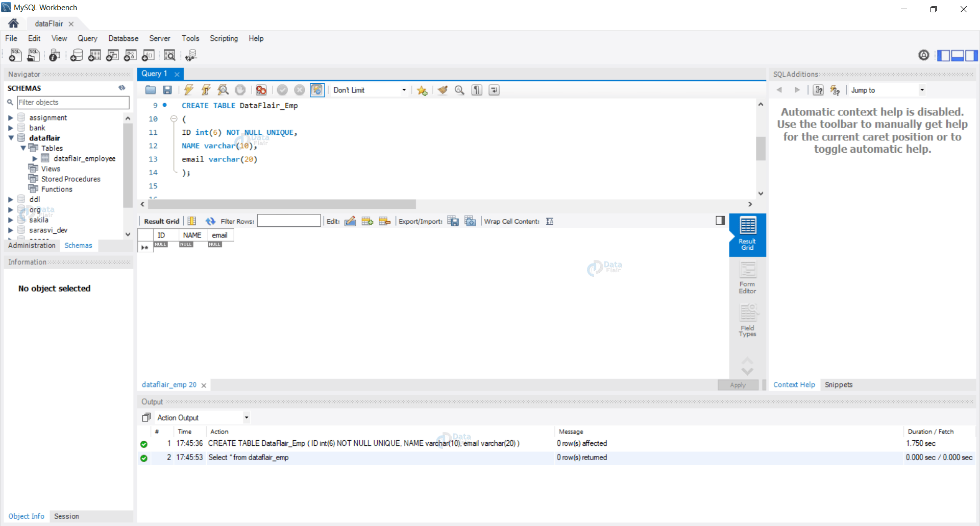The width and height of the screenshot is (980, 526).
Task: Switch to the Administration tab
Action: (32, 246)
